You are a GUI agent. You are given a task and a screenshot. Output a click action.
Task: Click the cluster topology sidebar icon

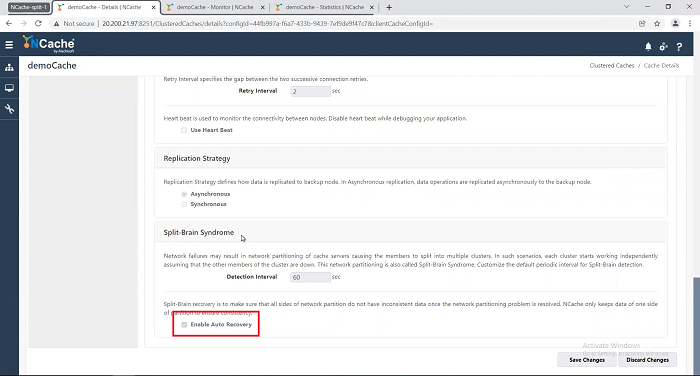tap(9, 67)
